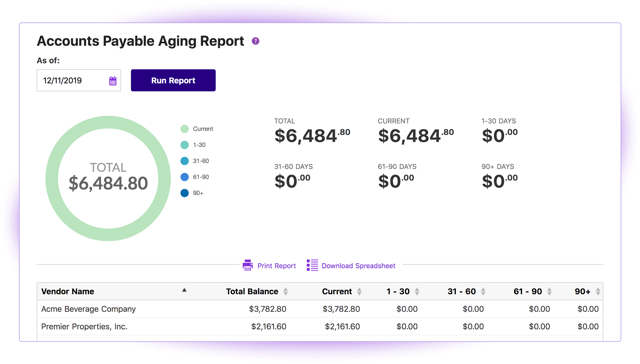
Task: Click the purple help question mark icon
Action: pyautogui.click(x=255, y=41)
